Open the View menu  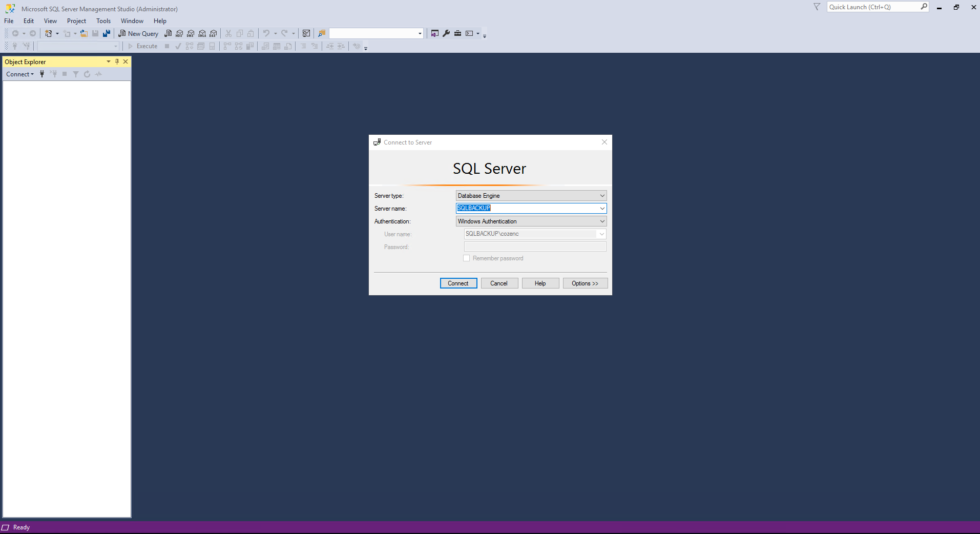click(50, 21)
